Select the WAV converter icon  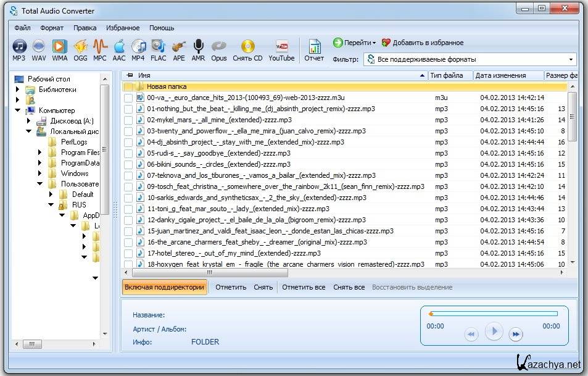tap(39, 49)
